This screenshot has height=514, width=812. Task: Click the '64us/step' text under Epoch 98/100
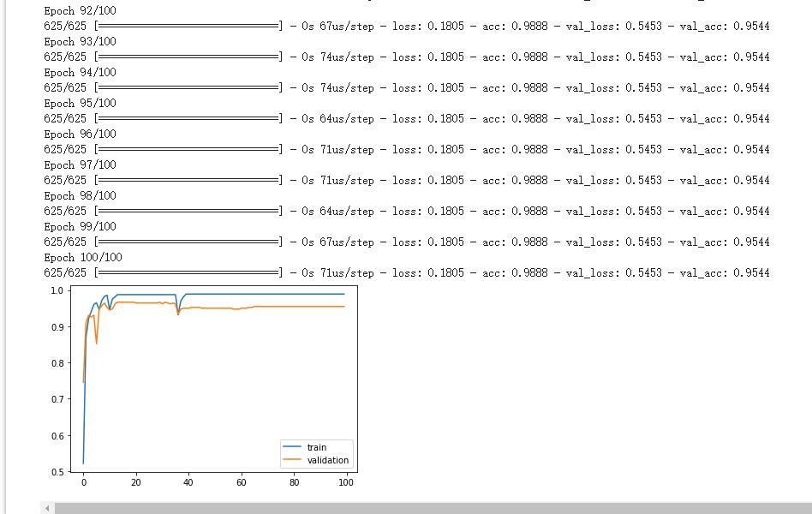(346, 212)
